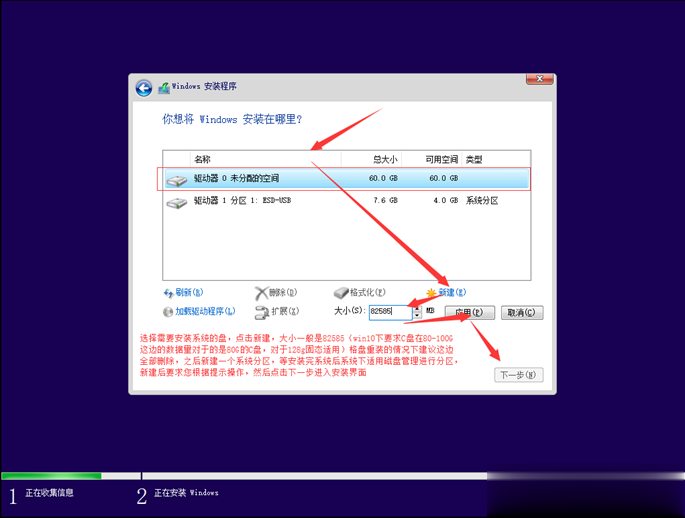Click the Windows Setup icon in title bar
This screenshot has width=685, height=518.
click(163, 88)
